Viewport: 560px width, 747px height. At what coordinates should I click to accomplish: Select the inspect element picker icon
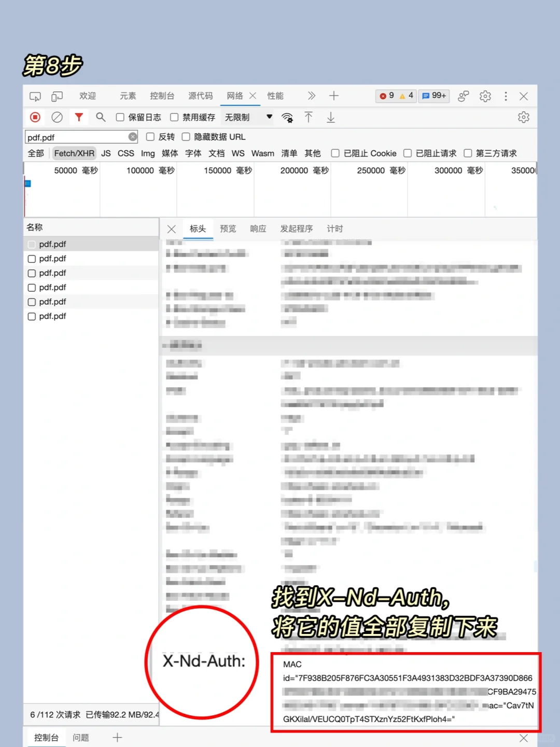pyautogui.click(x=35, y=96)
